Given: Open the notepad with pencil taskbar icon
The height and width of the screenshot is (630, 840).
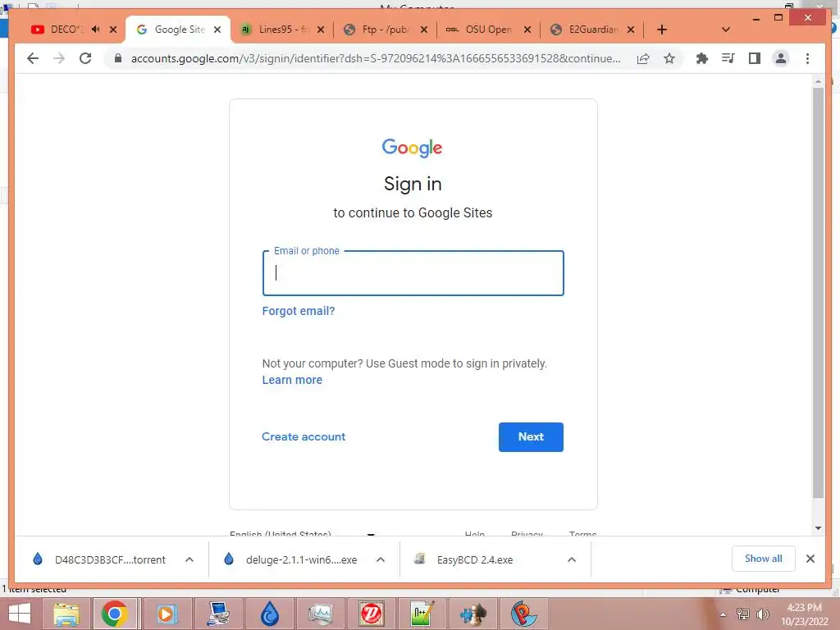Looking at the screenshot, I should pyautogui.click(x=422, y=614).
